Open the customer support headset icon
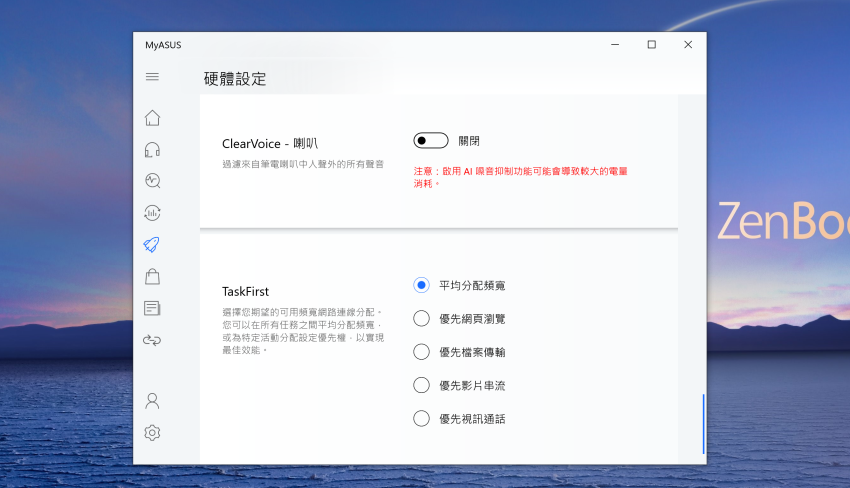 (x=152, y=150)
